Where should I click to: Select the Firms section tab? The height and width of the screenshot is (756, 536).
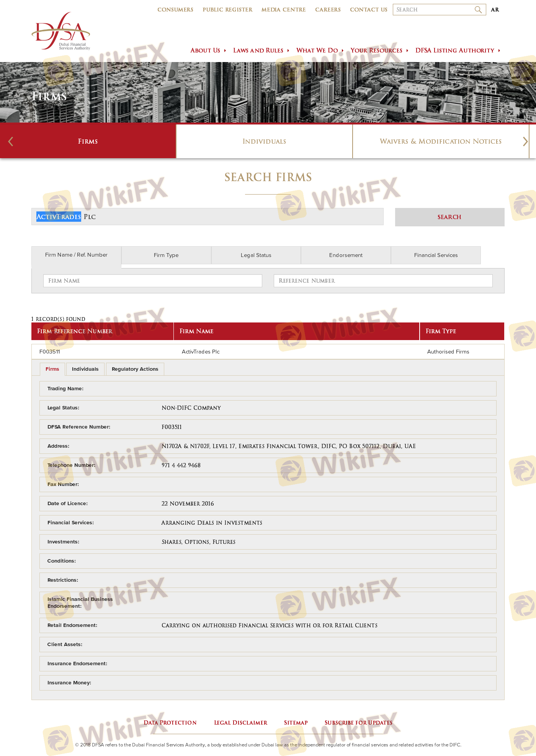(x=88, y=141)
